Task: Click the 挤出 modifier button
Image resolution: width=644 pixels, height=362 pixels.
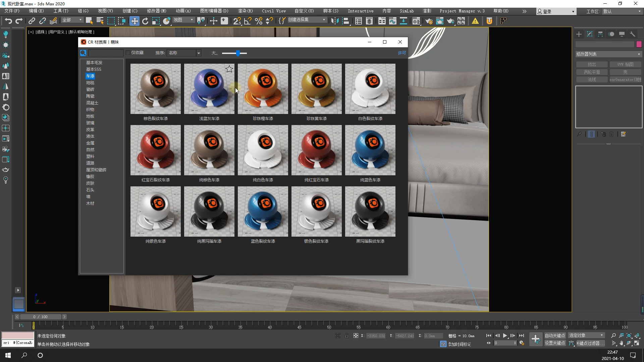Action: [x=592, y=64]
